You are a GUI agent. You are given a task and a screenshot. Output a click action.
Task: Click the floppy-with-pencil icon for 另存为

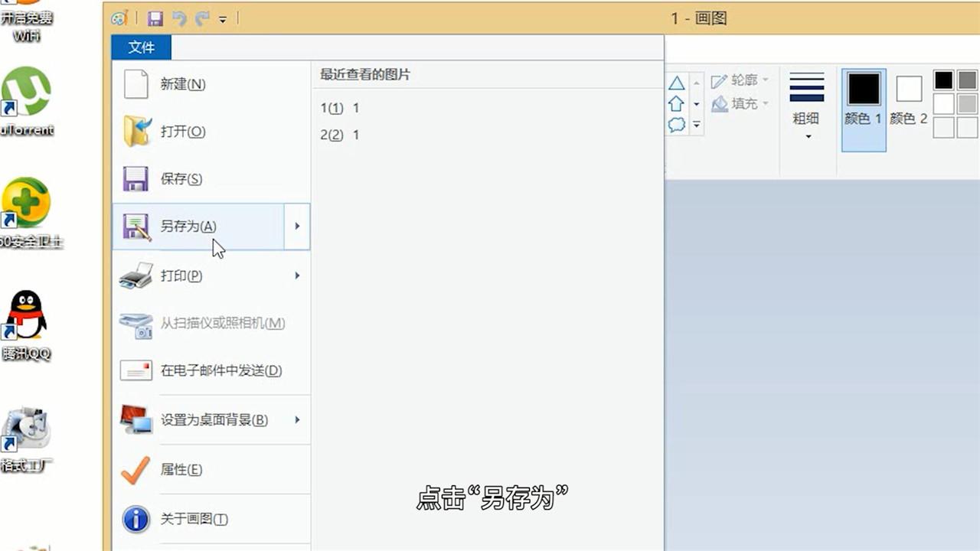pyautogui.click(x=136, y=227)
